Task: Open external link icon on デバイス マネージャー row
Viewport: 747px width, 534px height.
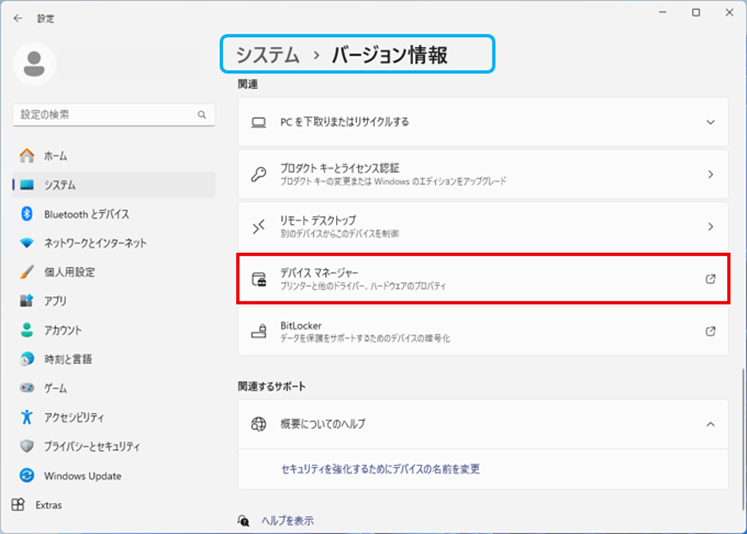Action: pos(710,279)
